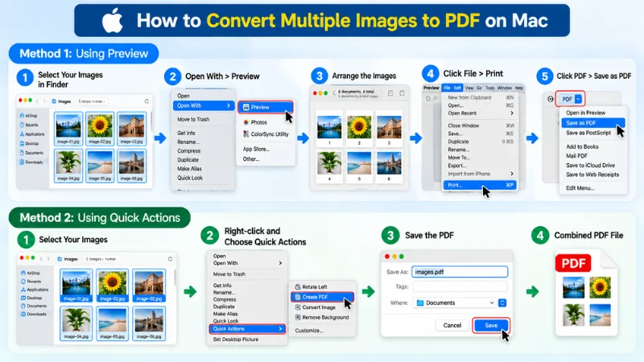644x362 pixels.
Task: Choose Edit Menu... in the PDF menu
Action: pyautogui.click(x=580, y=188)
